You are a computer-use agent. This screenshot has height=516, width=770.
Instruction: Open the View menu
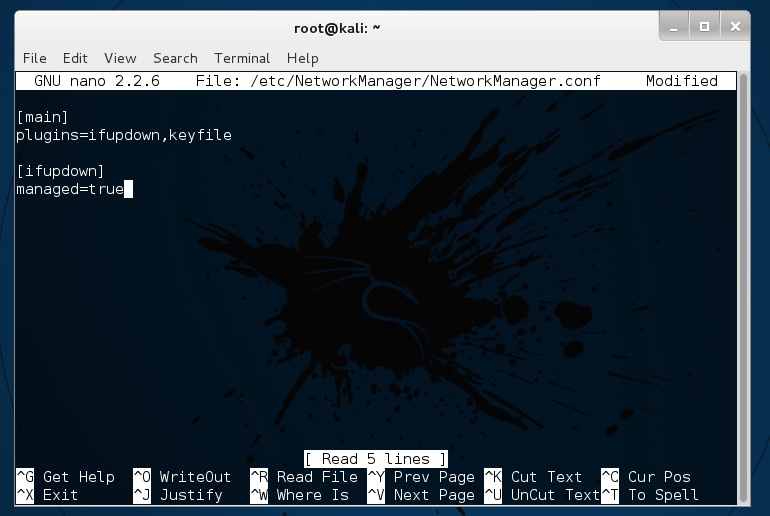(x=120, y=58)
